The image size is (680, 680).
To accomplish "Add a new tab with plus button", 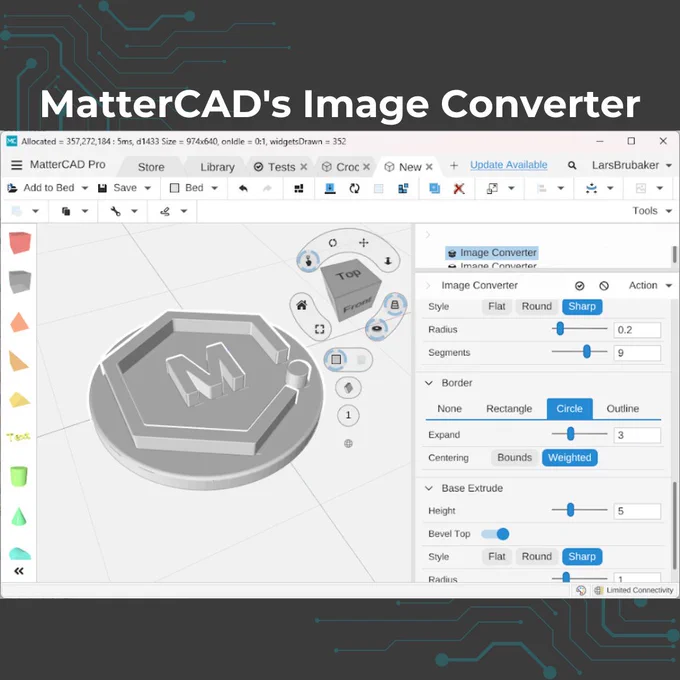I will 454,166.
